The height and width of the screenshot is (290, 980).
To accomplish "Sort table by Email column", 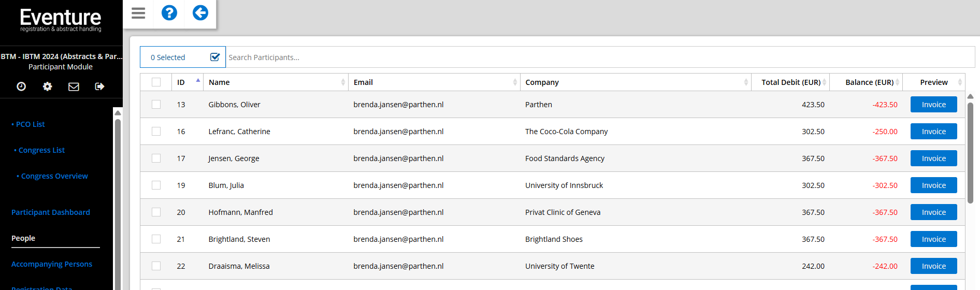I will coord(434,82).
